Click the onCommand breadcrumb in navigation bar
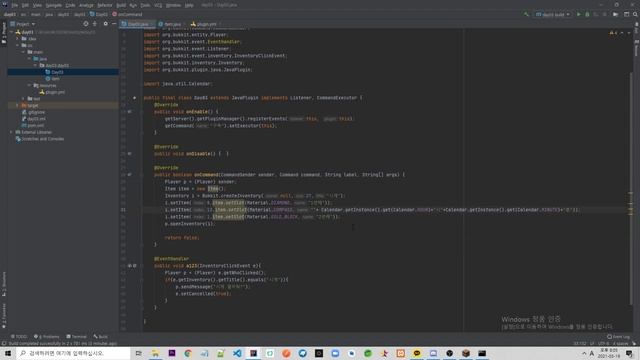 point(127,14)
